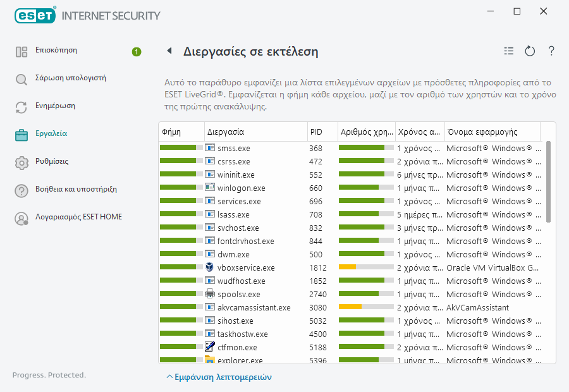Click the Επισκόπηση overview icon
The image size is (569, 392).
21,52
